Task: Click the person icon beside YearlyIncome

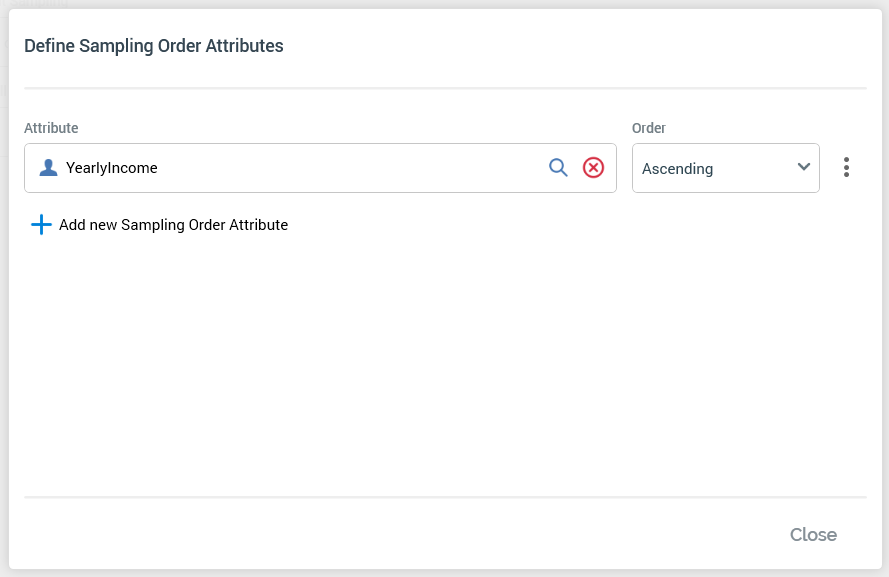Action: coord(48,168)
